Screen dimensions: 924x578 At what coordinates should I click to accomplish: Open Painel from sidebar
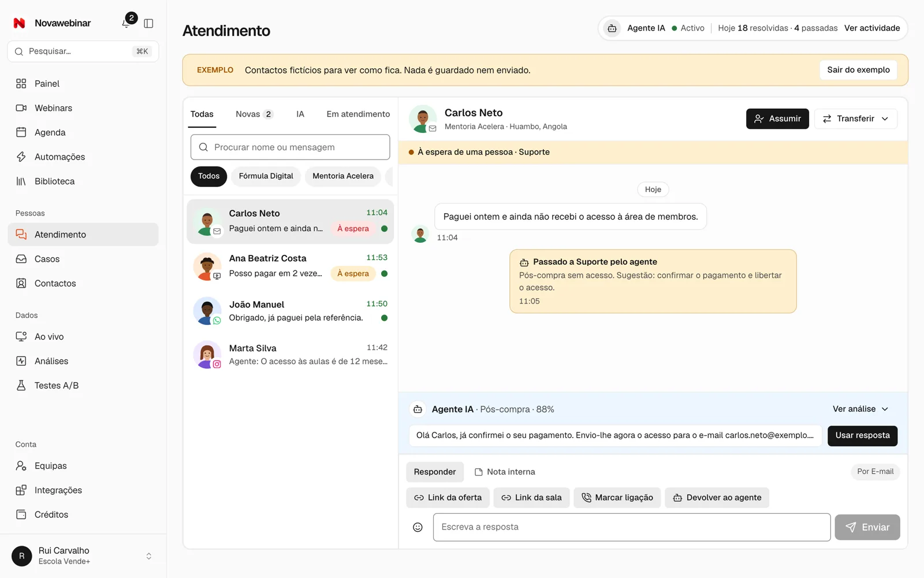[x=83, y=84]
